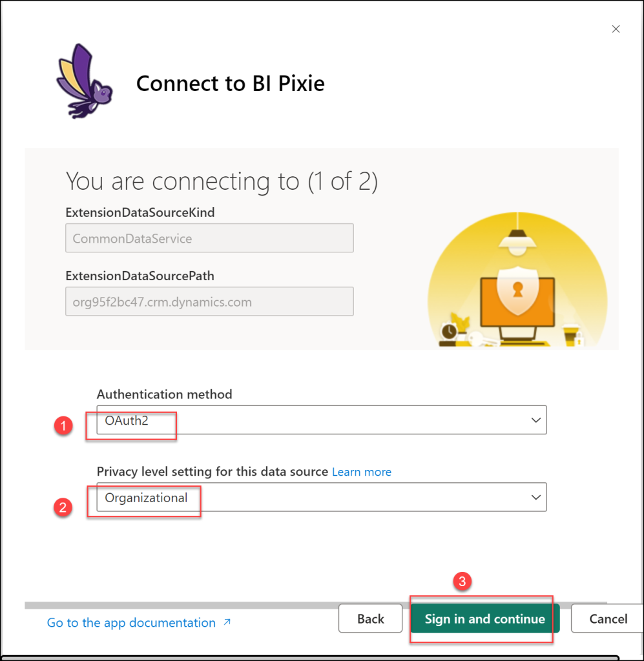Click the external link arrow beside documentation
Image resolution: width=644 pixels, height=661 pixels.
coord(227,622)
